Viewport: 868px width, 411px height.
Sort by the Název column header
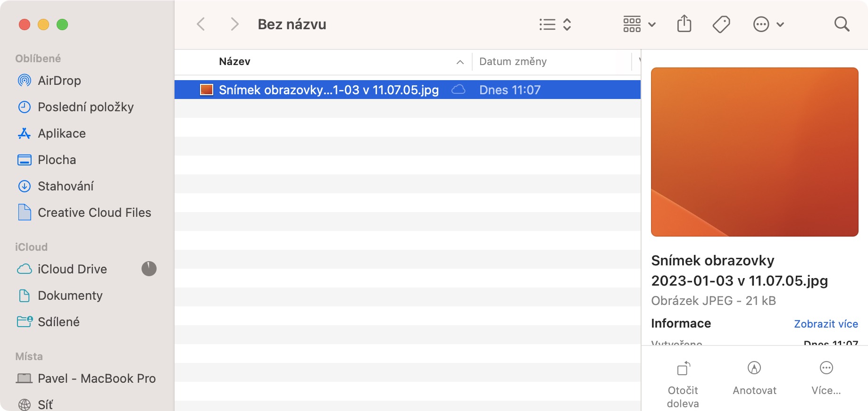(x=235, y=62)
